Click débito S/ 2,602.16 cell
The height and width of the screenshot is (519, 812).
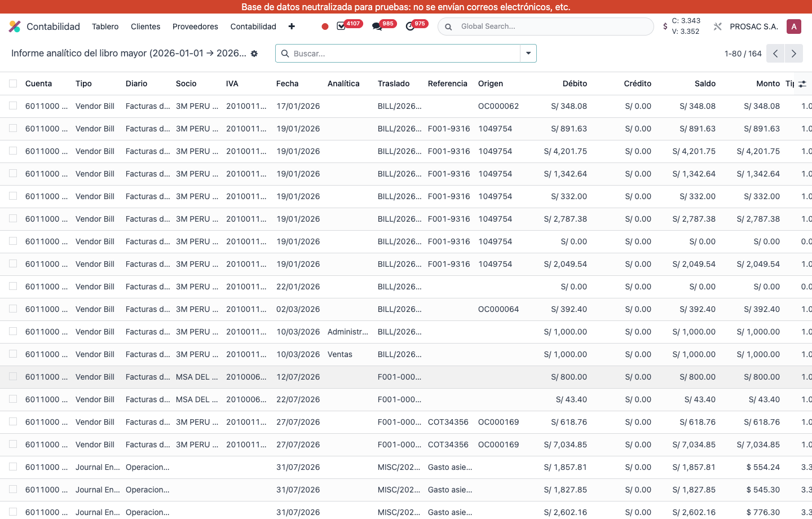(x=566, y=512)
